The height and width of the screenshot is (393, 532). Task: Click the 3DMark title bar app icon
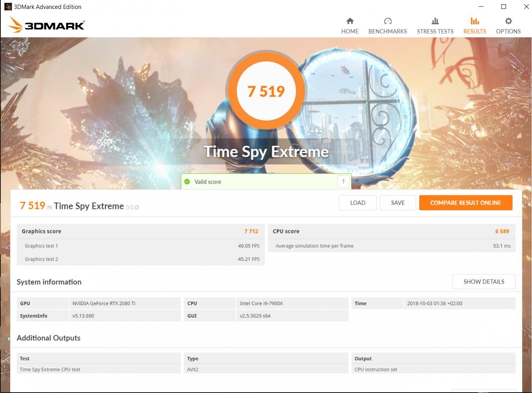tap(8, 7)
